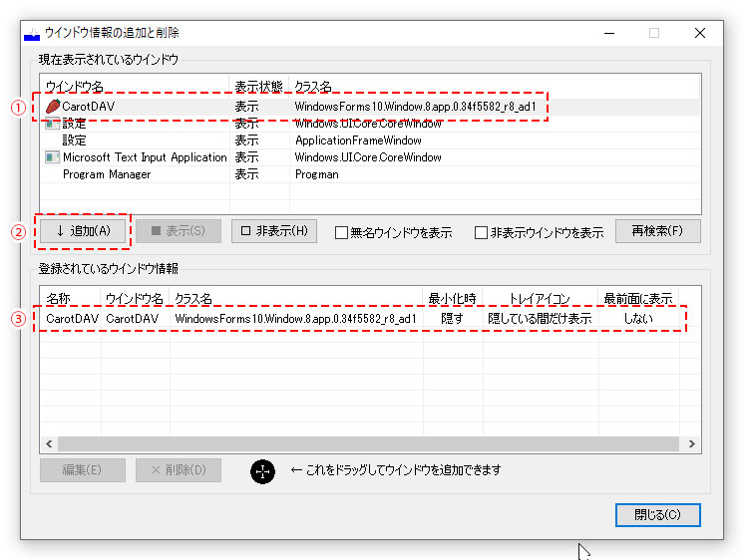This screenshot has width=744, height=560.
Task: Click the 再検索(F) button
Action: coord(657,231)
